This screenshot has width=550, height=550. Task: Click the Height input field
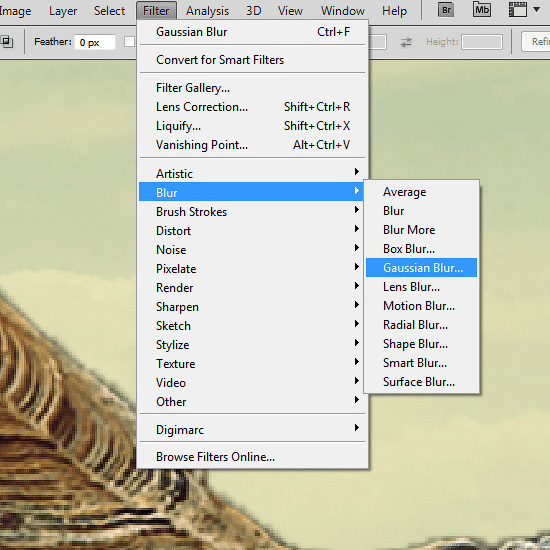point(482,42)
